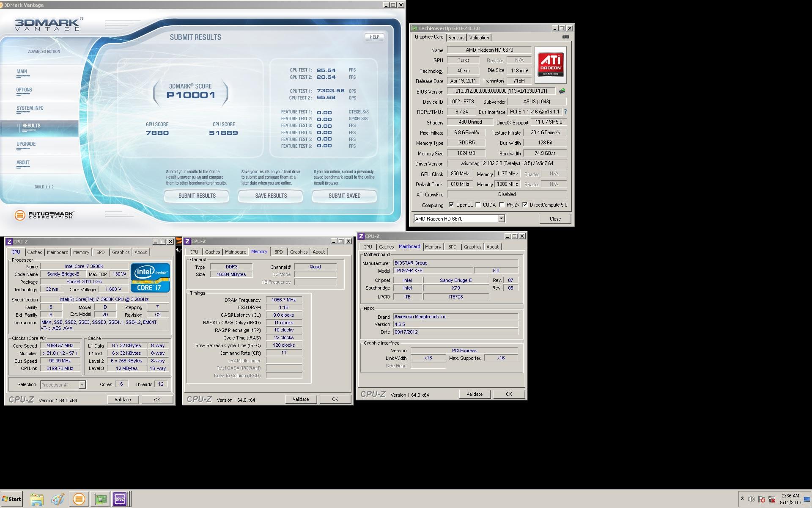812x508 pixels.
Task: Click the GPU-Z screenshot camera icon
Action: pyautogui.click(x=566, y=37)
